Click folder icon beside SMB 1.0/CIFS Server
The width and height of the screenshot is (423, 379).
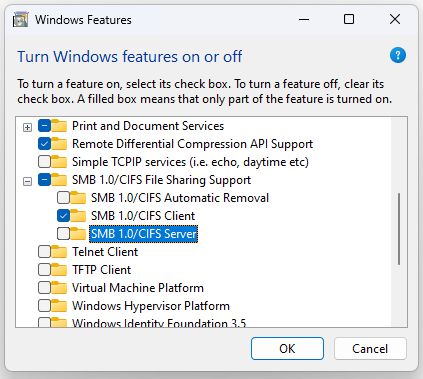78,234
